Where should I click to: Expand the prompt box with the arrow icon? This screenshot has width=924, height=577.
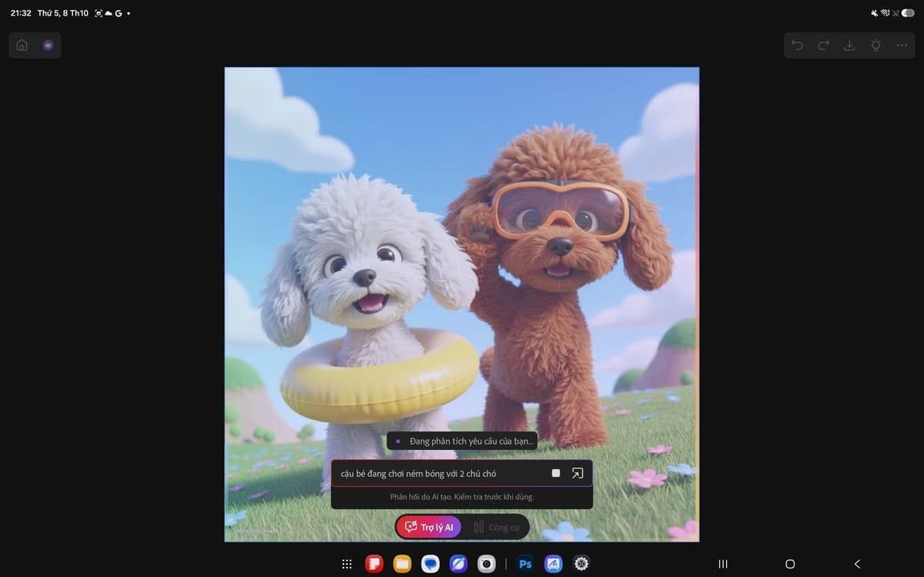[x=577, y=473]
